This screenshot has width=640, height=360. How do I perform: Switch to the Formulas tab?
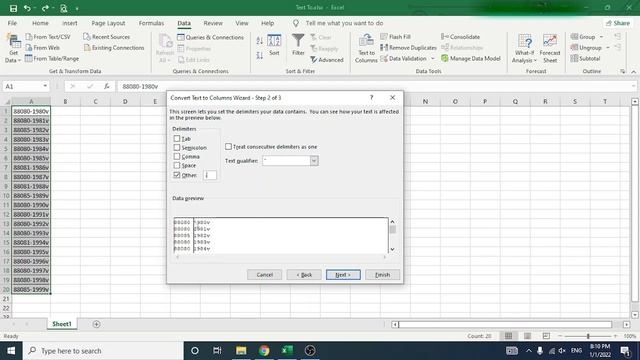click(151, 23)
